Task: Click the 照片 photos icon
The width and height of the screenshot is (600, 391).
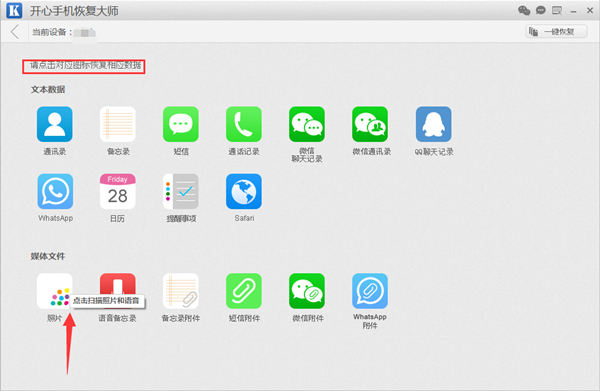Action: click(x=55, y=291)
